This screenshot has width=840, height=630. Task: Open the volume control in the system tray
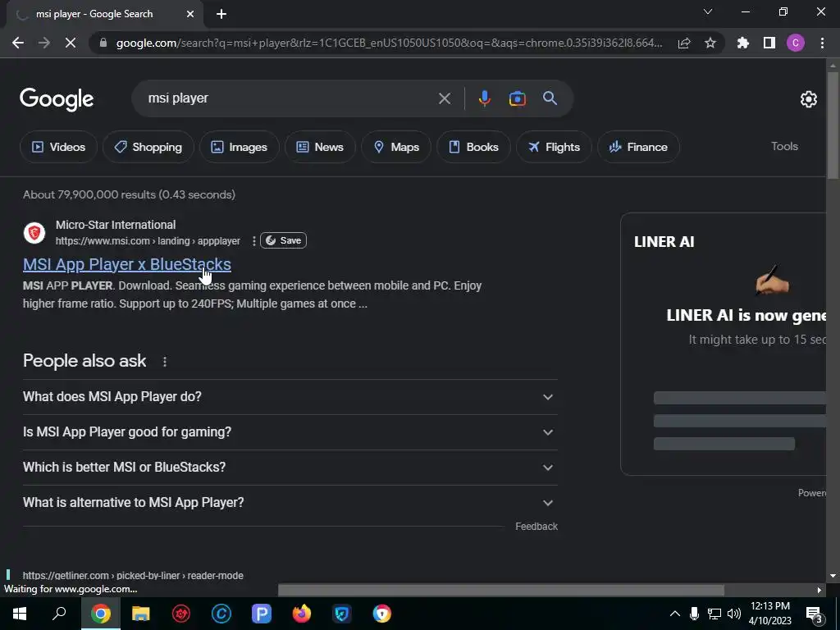pyautogui.click(x=734, y=614)
